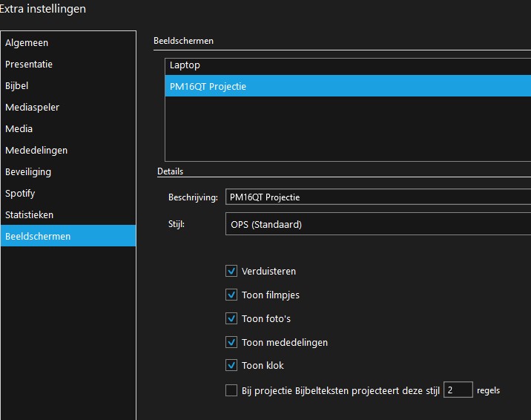Image resolution: width=531 pixels, height=420 pixels.
Task: Select the Beeldschermen sidebar item
Action: 38,237
